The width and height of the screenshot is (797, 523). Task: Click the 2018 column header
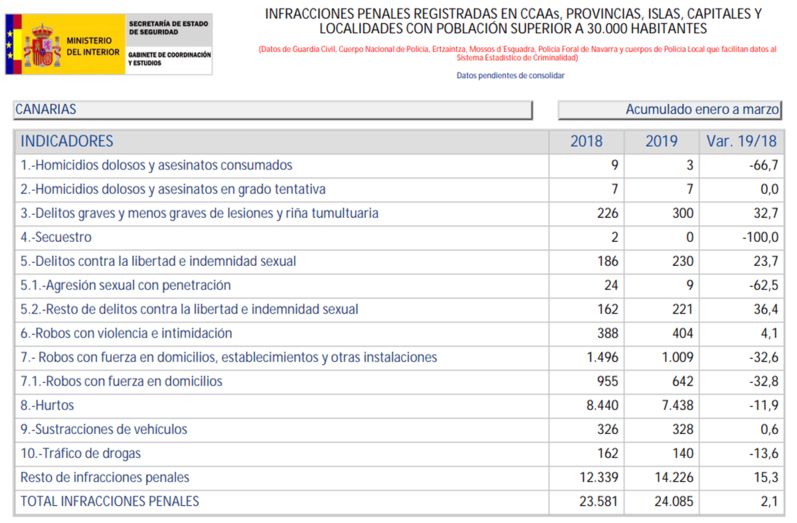pyautogui.click(x=586, y=141)
